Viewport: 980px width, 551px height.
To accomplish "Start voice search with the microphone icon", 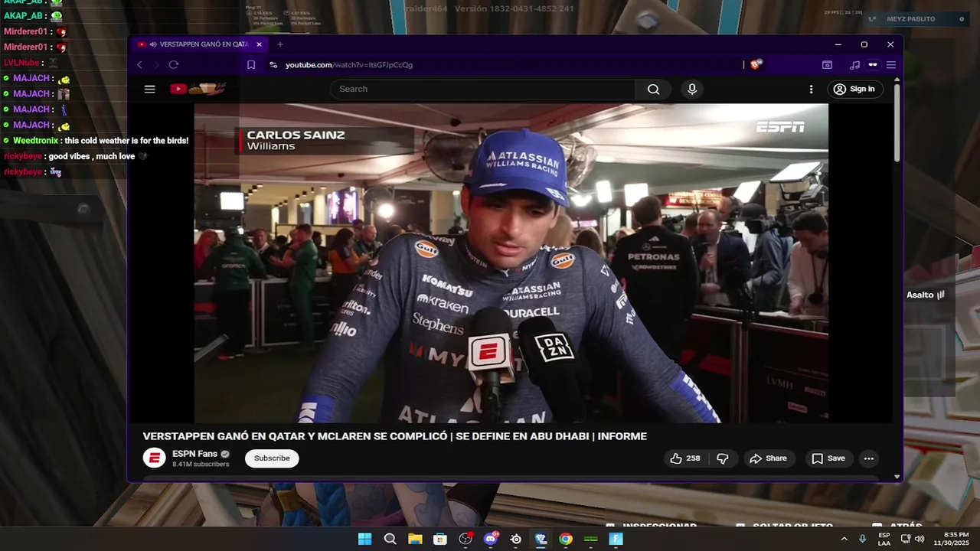I will [x=692, y=89].
